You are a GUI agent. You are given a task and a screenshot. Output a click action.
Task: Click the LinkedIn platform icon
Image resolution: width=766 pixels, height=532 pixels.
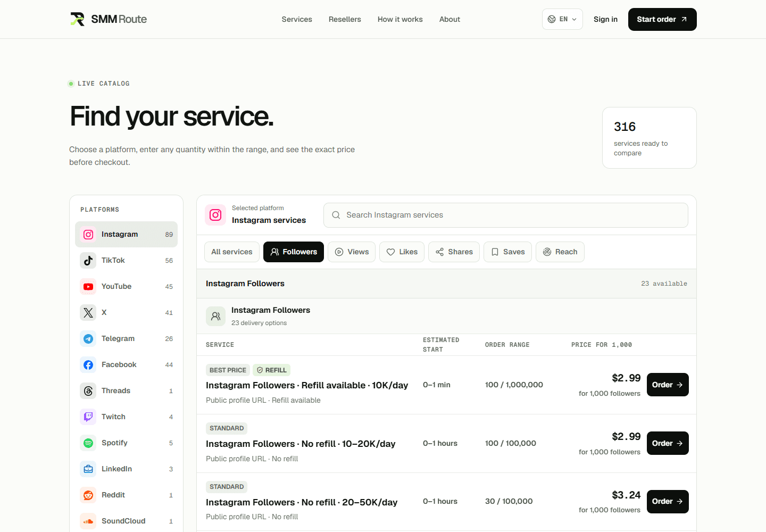pos(88,469)
